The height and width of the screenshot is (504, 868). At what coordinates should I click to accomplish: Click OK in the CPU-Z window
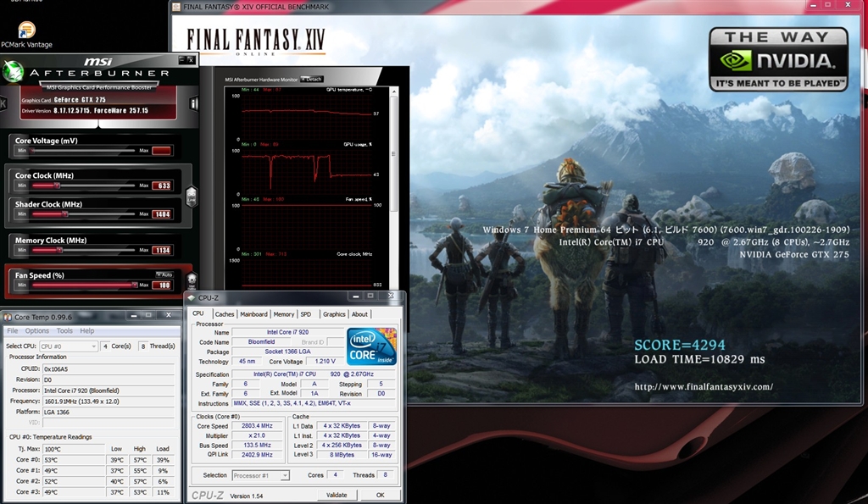[x=380, y=496]
